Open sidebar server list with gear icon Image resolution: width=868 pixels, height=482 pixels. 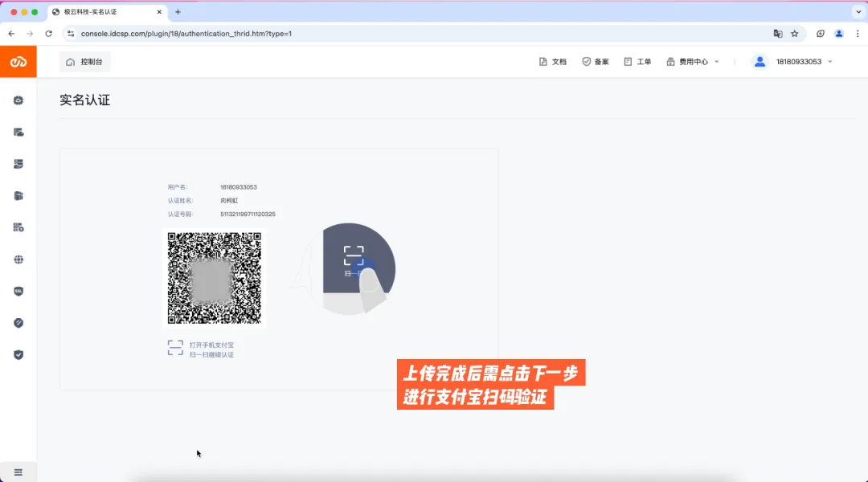[x=18, y=227]
